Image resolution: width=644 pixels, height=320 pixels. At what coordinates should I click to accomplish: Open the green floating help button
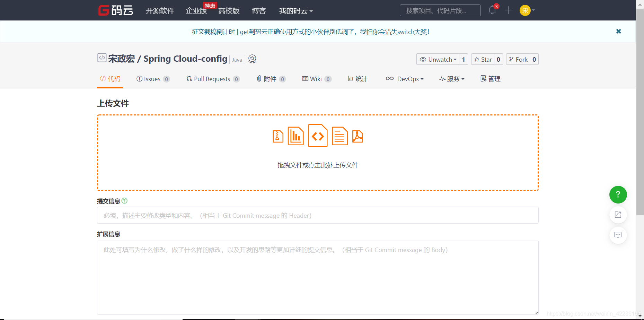coord(618,195)
